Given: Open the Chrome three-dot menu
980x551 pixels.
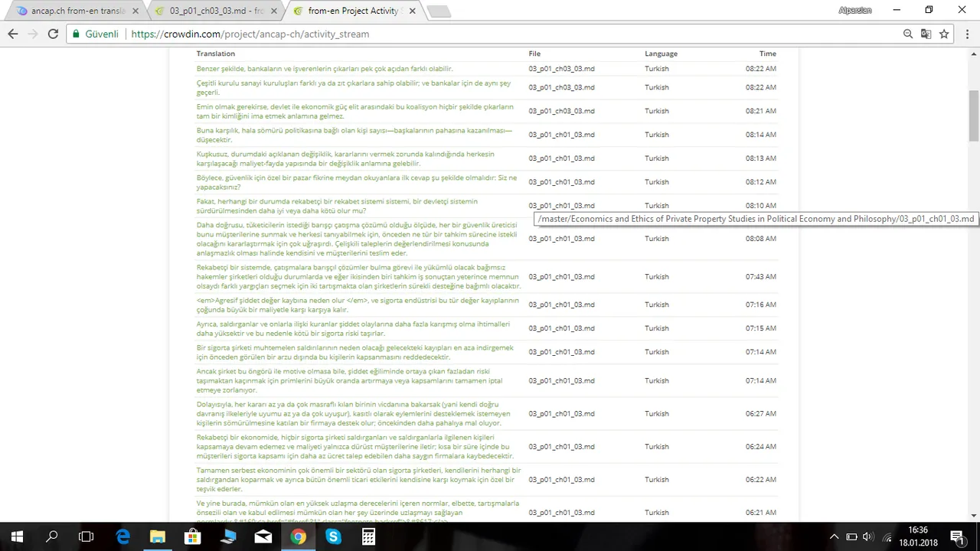Looking at the screenshot, I should [x=965, y=34].
